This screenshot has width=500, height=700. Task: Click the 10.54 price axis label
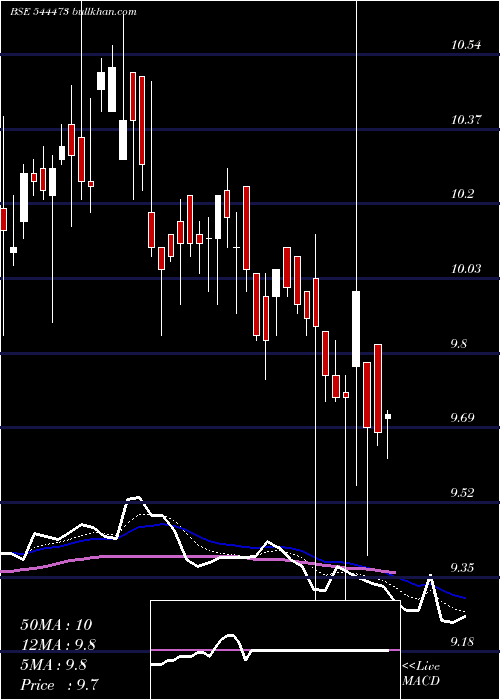click(466, 45)
